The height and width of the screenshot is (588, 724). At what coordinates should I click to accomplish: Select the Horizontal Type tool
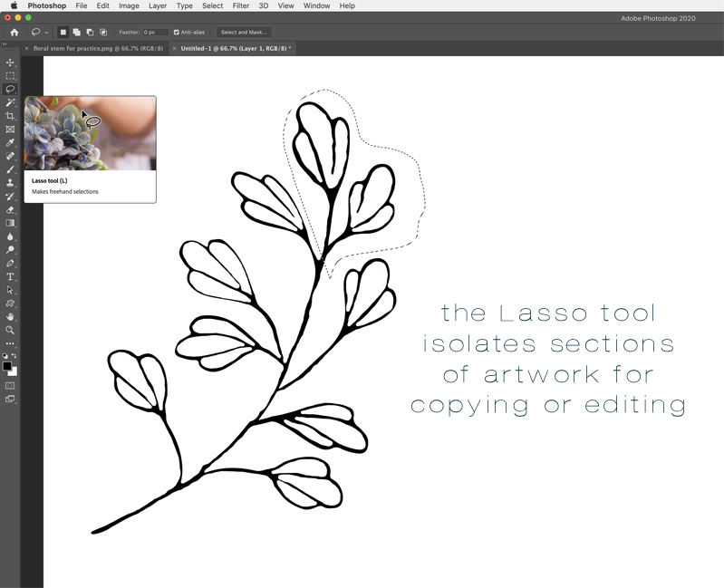[11, 276]
